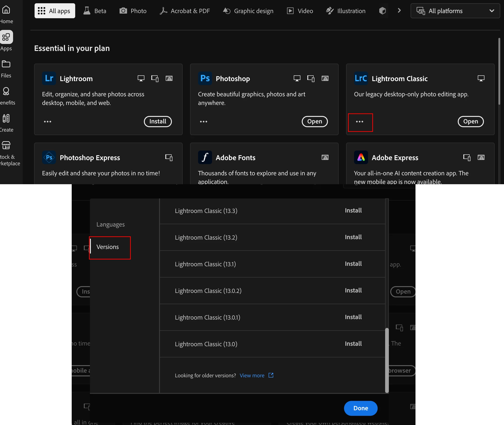Click the Lightroom Classic app icon
The image size is (504, 425).
tap(361, 78)
